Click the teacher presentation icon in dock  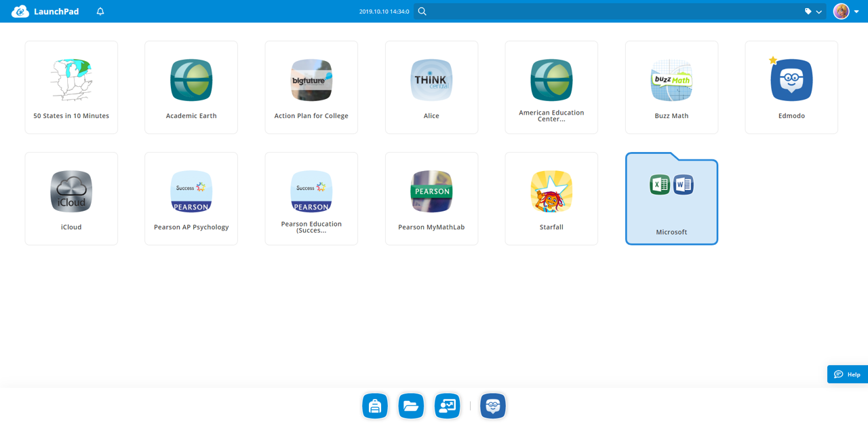[448, 406]
